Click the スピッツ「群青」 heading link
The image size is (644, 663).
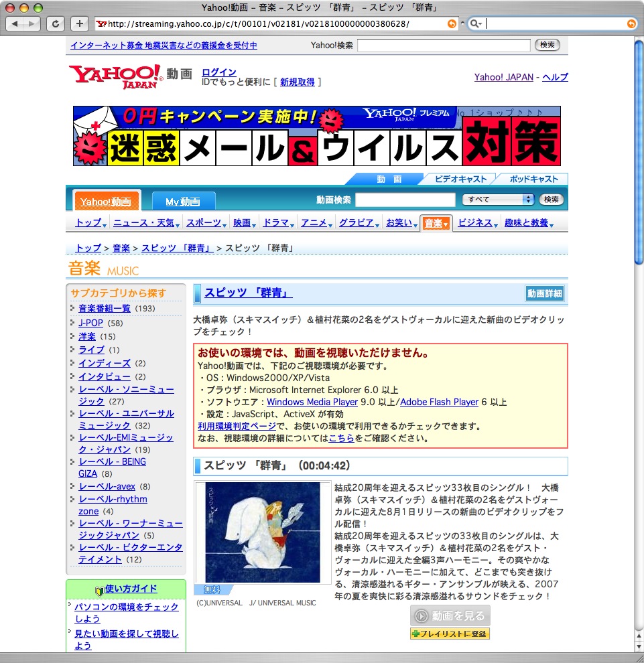tap(249, 293)
